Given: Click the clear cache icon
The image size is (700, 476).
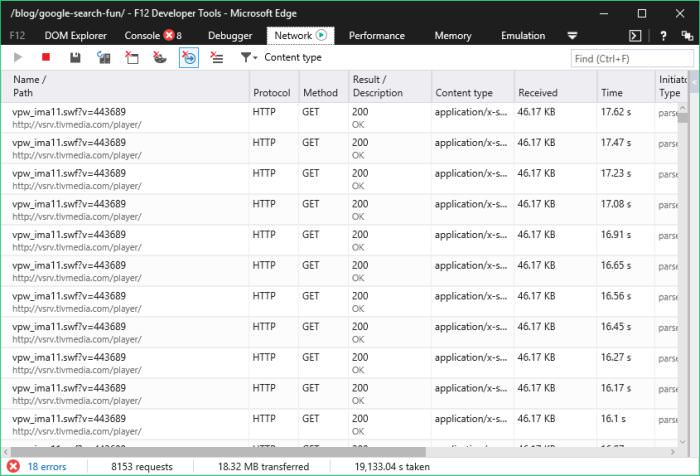Looking at the screenshot, I should (132, 57).
